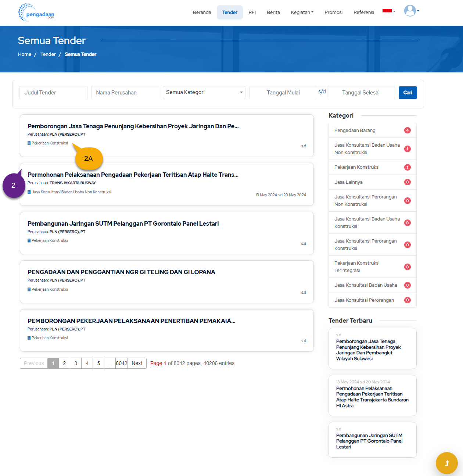Screen dimensions: 463x476
Task: Open latest tender Pemborongan Jasa Tenaga Penunjang Kebersihan Wilayah Sulawesi
Action: (369, 350)
